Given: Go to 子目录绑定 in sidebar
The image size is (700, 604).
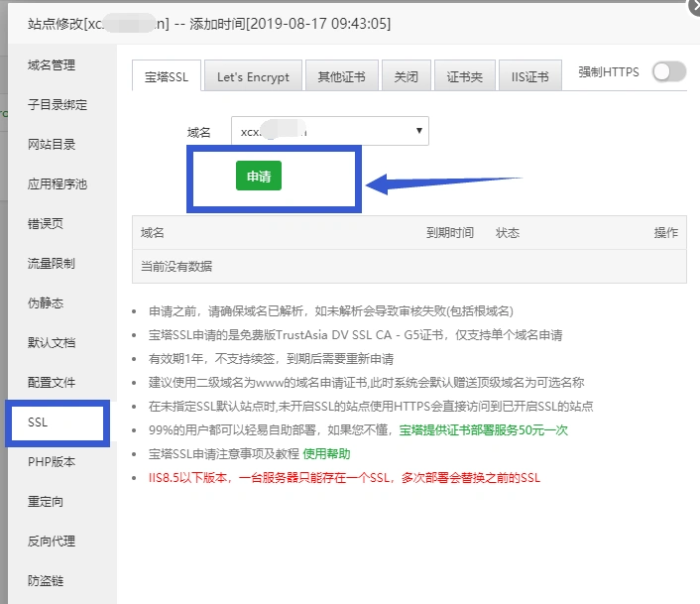Looking at the screenshot, I should pos(58,105).
